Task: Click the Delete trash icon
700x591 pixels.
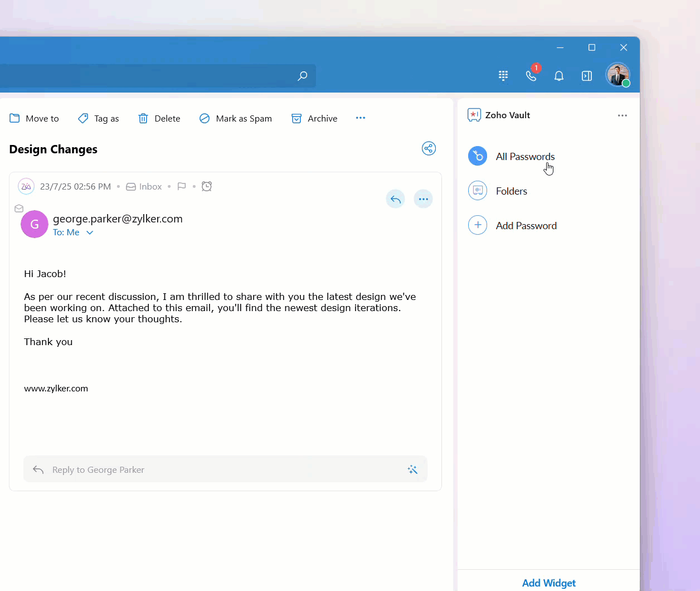Action: pos(143,118)
